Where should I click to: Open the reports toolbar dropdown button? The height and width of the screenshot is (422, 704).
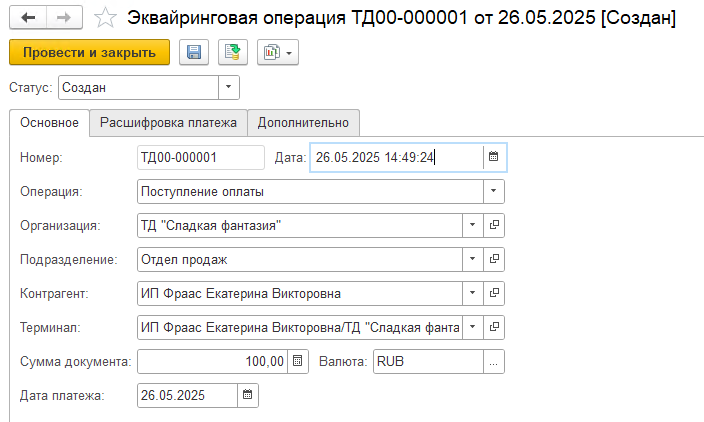277,53
